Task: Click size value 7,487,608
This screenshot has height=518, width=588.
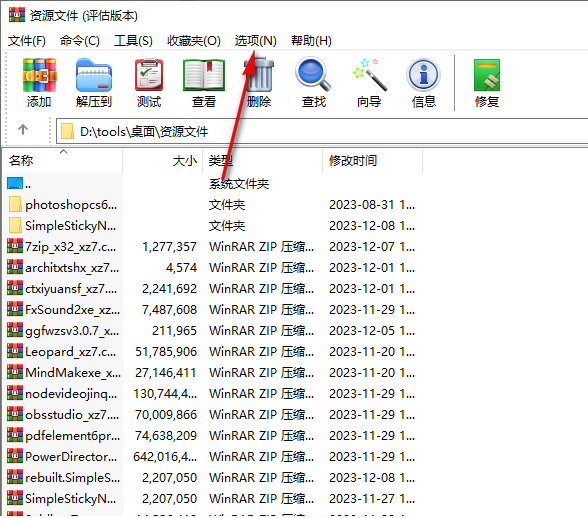Action: coord(169,309)
